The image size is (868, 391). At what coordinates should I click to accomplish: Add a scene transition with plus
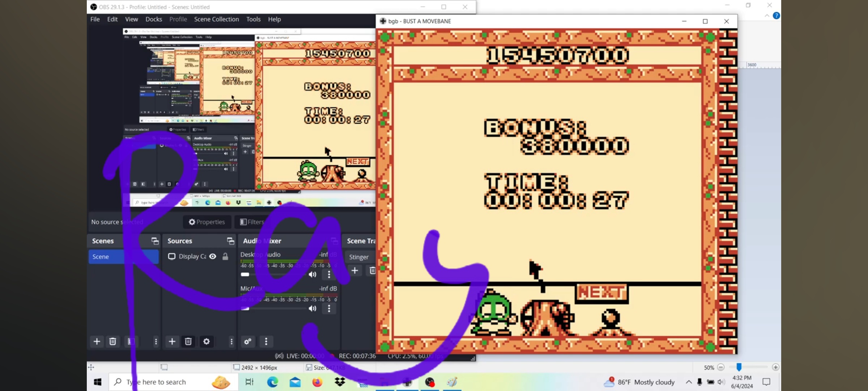(355, 270)
